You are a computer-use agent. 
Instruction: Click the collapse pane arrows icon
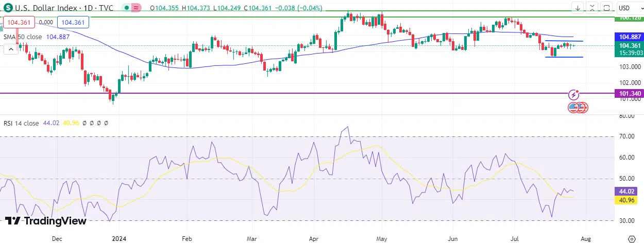592,8
